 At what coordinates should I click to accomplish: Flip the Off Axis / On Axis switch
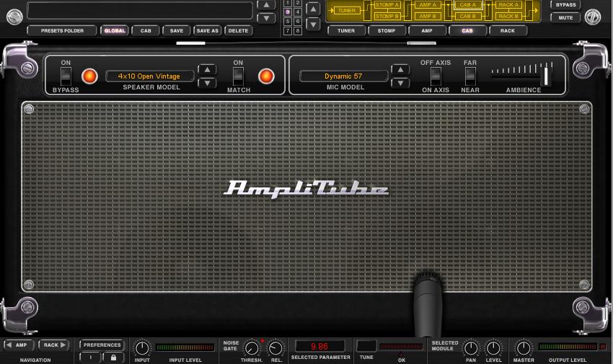point(436,76)
